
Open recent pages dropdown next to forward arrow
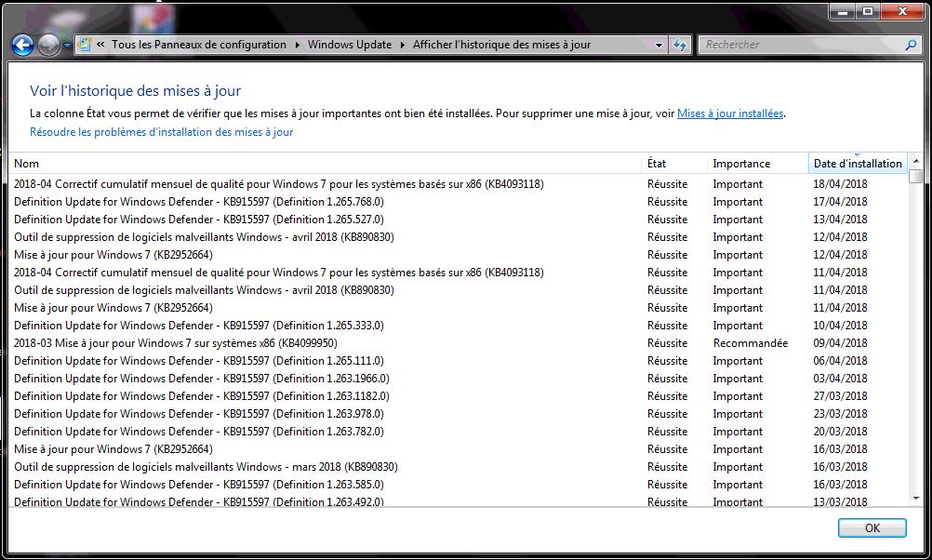[67, 46]
